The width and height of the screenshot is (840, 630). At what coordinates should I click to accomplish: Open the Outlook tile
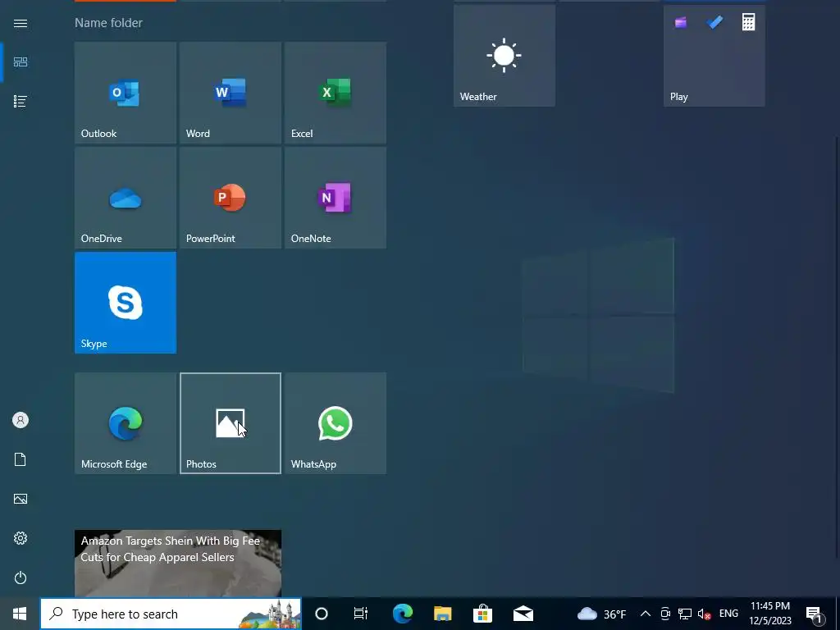coord(126,93)
